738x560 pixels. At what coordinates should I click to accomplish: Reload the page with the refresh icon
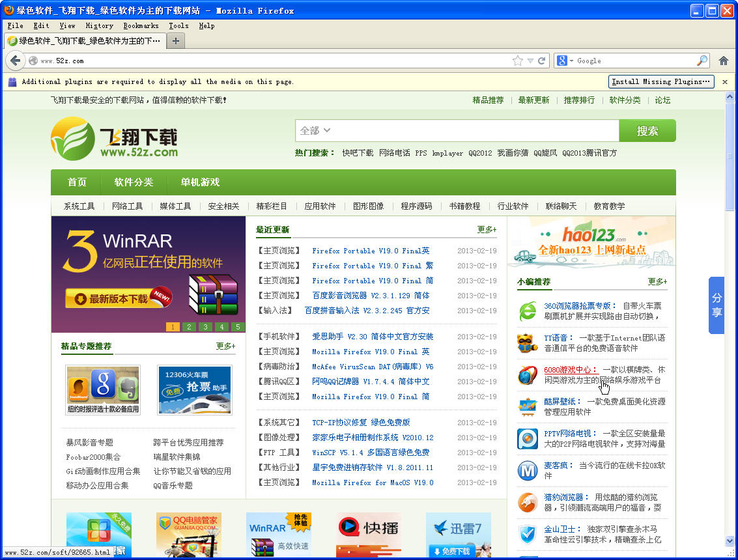click(x=541, y=61)
